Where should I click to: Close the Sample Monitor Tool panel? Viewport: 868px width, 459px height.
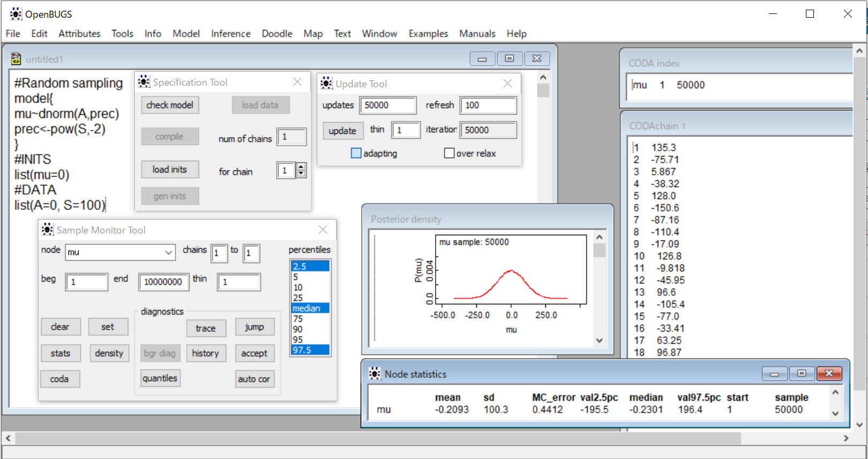point(323,230)
